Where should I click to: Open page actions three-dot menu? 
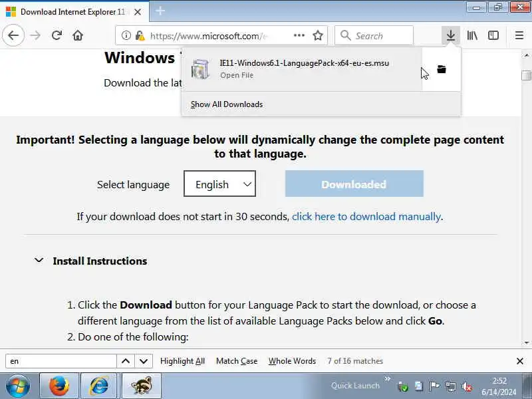(299, 35)
